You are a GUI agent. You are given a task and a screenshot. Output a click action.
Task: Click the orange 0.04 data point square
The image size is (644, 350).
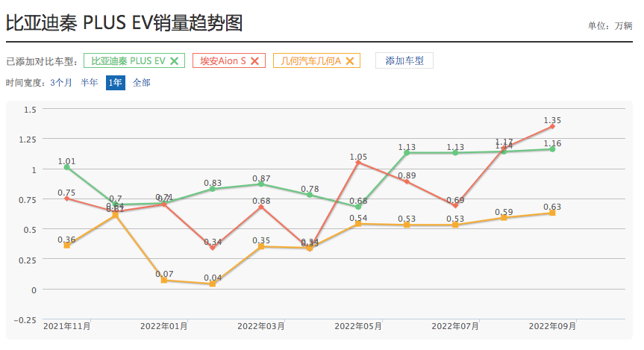pyautogui.click(x=213, y=284)
